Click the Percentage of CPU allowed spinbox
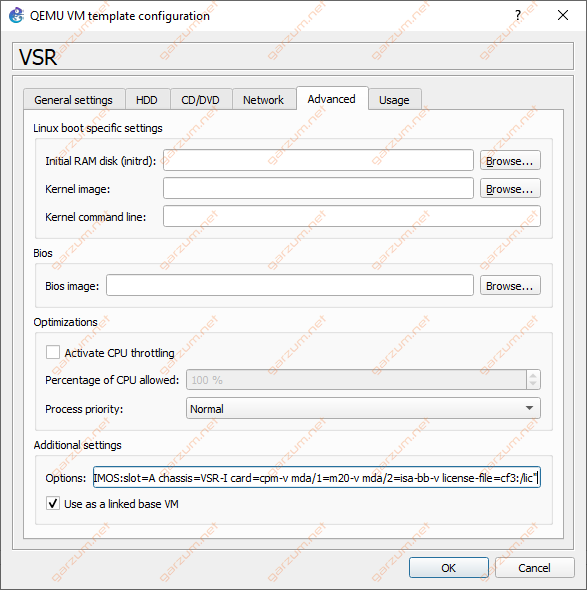The width and height of the screenshot is (587, 590). [363, 380]
